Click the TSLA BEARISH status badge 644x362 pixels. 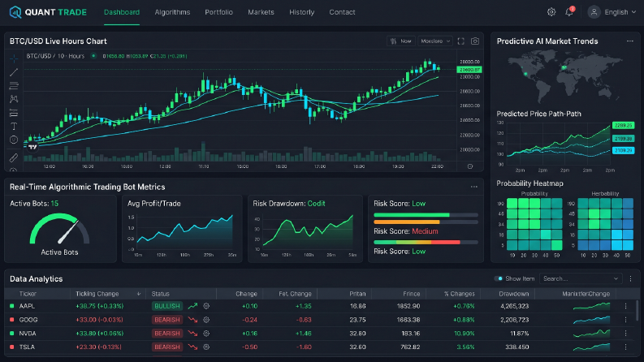click(167, 347)
